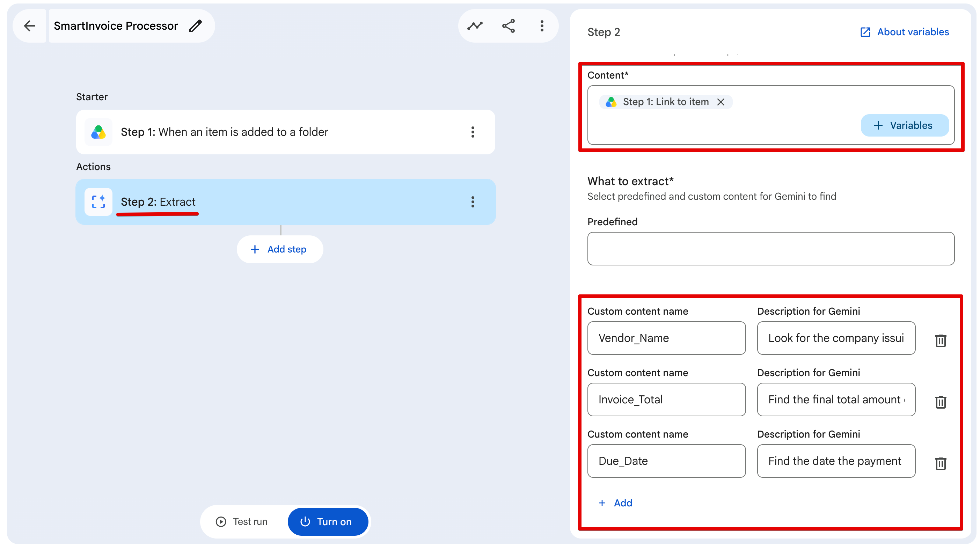Viewport: 980px width, 549px height.
Task: Open Step 2 Extract three-dot menu
Action: pyautogui.click(x=473, y=202)
